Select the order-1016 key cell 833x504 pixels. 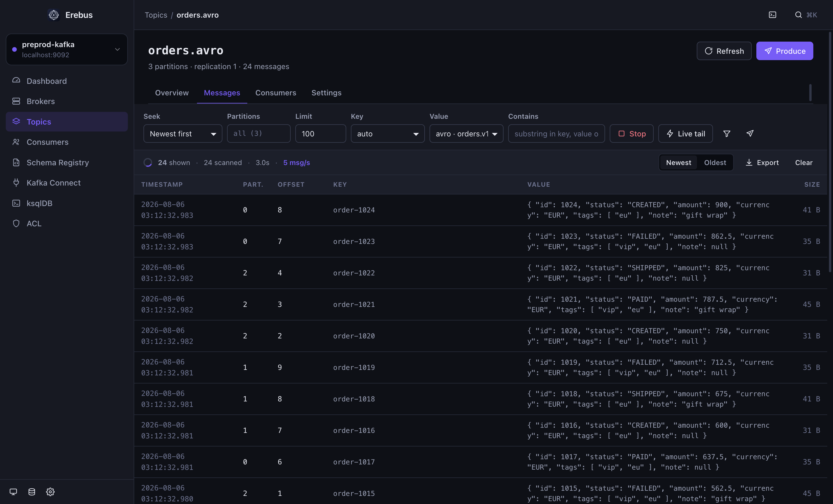(x=354, y=430)
